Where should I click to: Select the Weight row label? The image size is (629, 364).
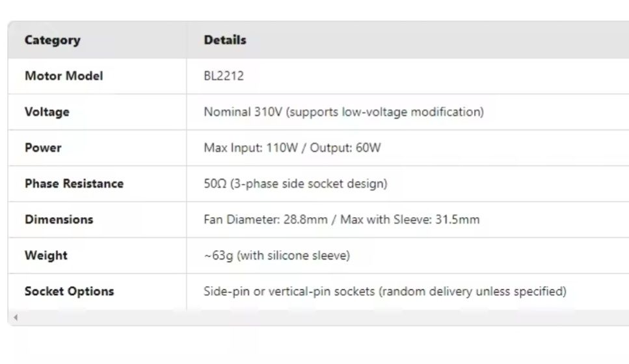46,255
